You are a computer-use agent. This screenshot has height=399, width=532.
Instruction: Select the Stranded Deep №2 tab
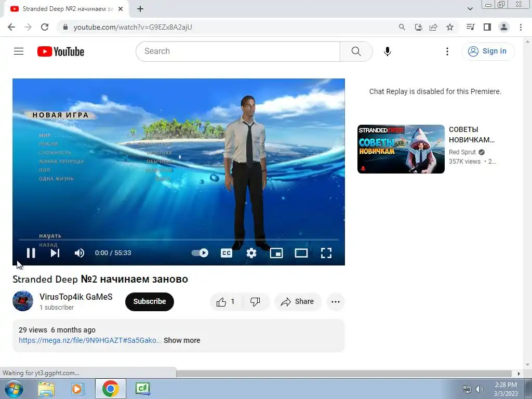pyautogui.click(x=66, y=9)
